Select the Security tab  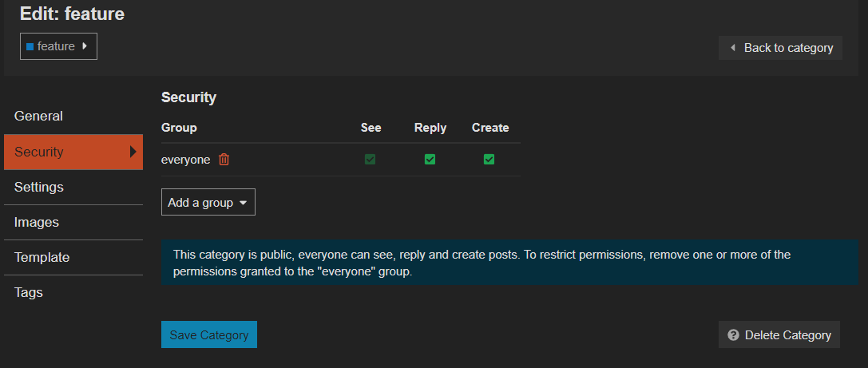[x=73, y=152]
